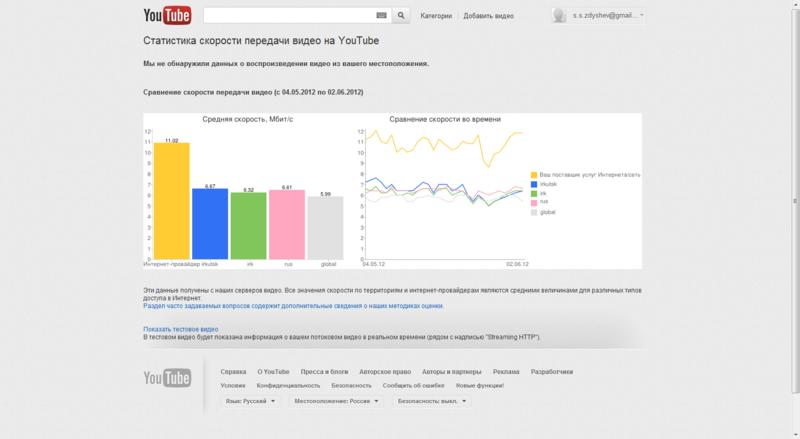Viewport: 800px width, 439px height.
Task: Click the pink rus bar labeled 6.61
Action: (x=287, y=225)
